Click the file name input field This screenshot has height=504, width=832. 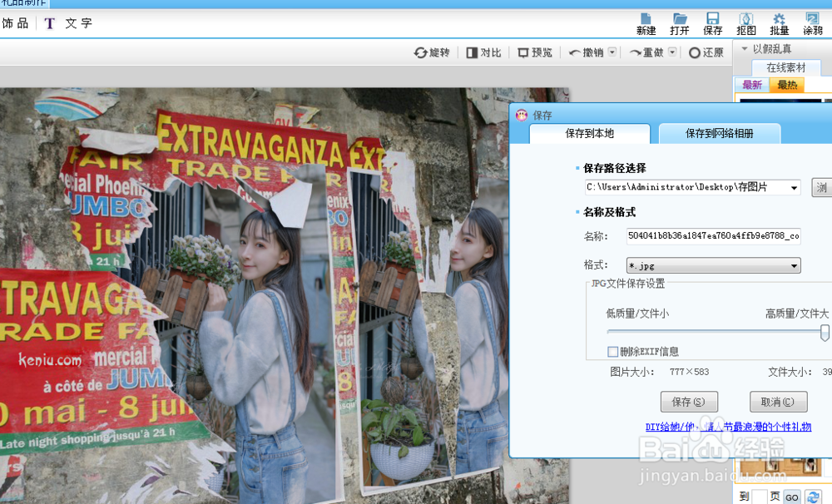713,236
